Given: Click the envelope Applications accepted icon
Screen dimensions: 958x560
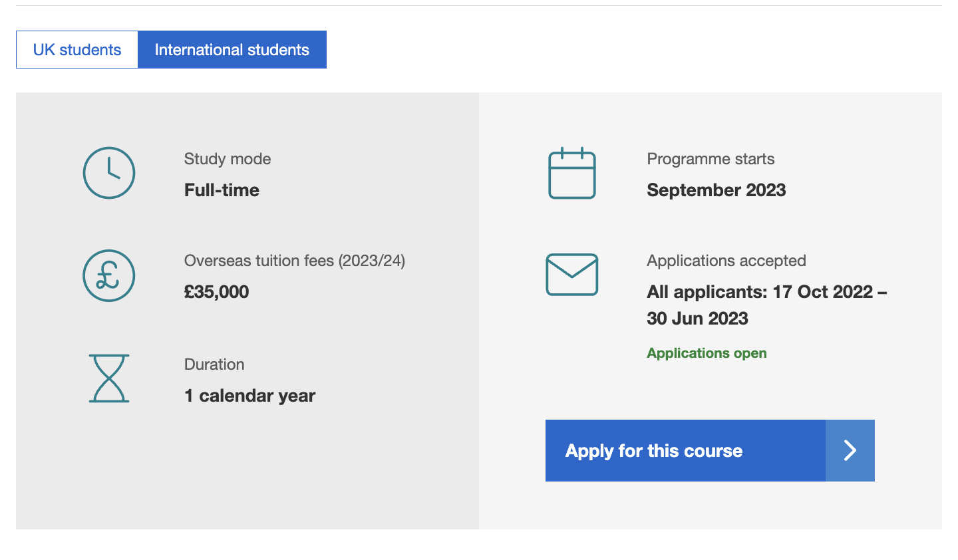Looking at the screenshot, I should point(571,274).
